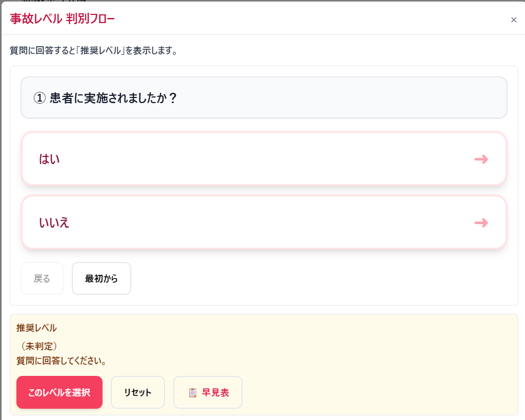
Task: Click the arrow icon on はい row
Action: pyautogui.click(x=481, y=159)
